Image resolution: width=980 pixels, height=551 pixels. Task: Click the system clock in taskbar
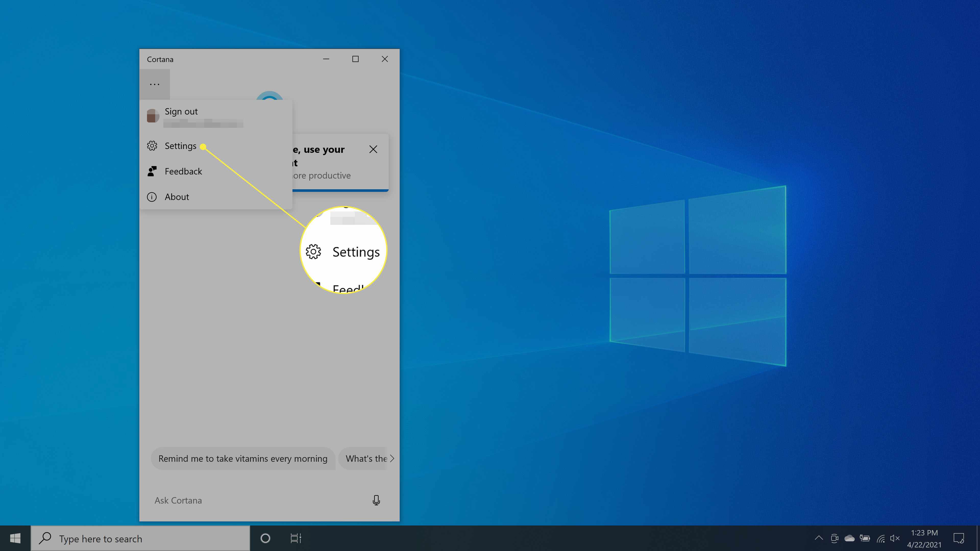coord(925,538)
